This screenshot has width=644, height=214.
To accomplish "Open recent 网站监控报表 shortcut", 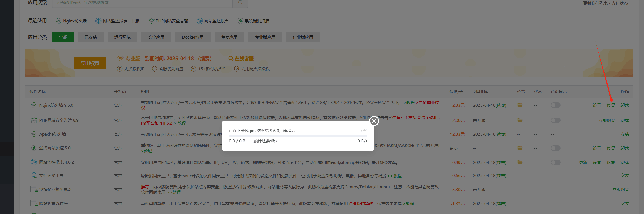I will (213, 21).
